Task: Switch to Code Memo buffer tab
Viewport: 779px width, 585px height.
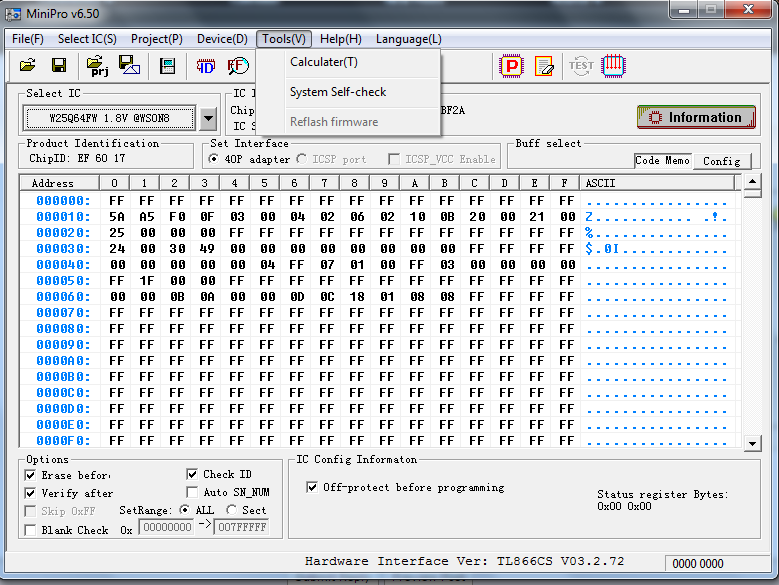Action: (662, 160)
